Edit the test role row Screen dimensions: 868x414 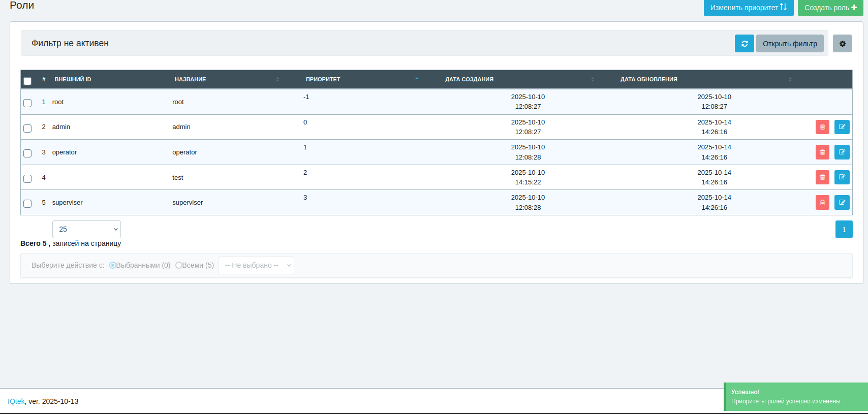click(842, 177)
